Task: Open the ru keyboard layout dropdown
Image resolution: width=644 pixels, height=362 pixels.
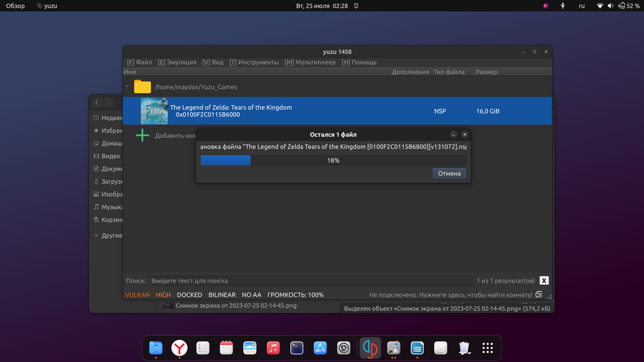Action: coord(582,6)
